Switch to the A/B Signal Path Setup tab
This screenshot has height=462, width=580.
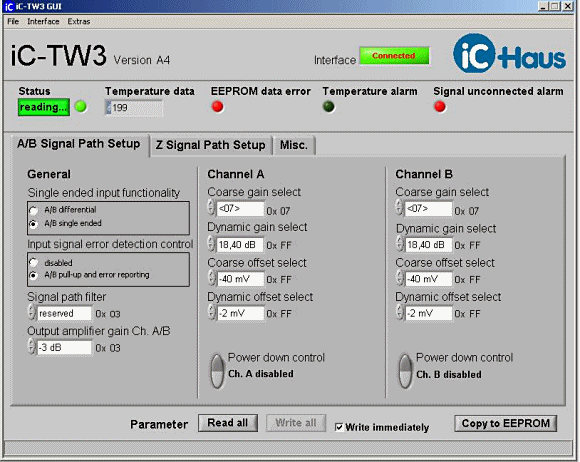tap(79, 144)
